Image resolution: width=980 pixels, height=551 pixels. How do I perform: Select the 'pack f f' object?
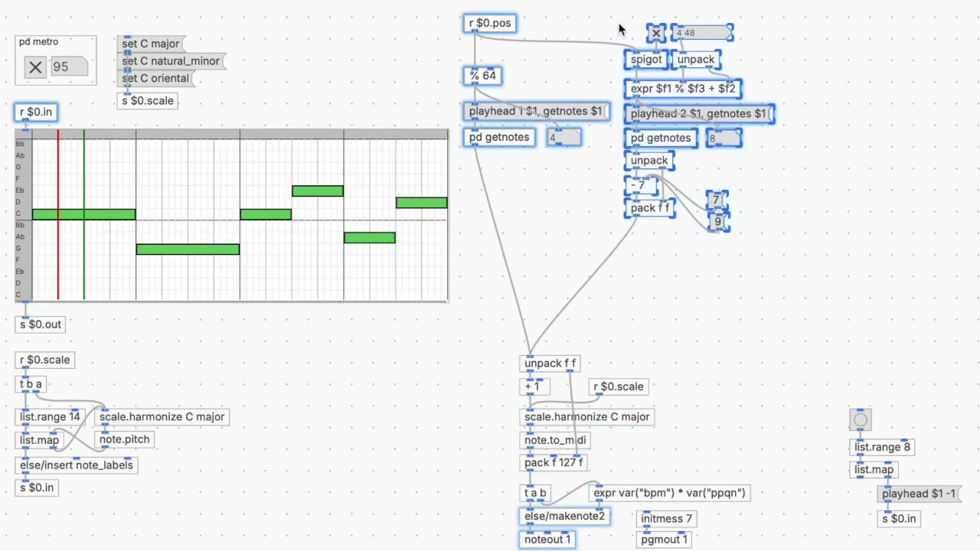click(x=650, y=208)
